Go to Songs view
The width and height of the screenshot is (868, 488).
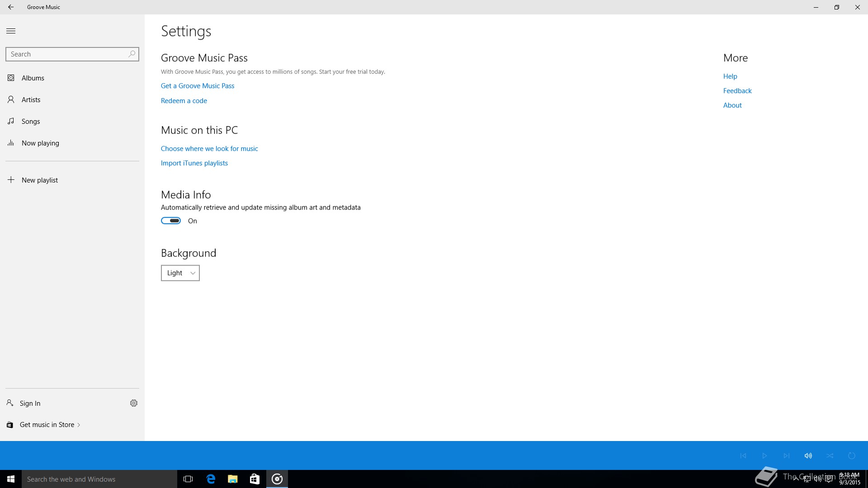pos(72,121)
